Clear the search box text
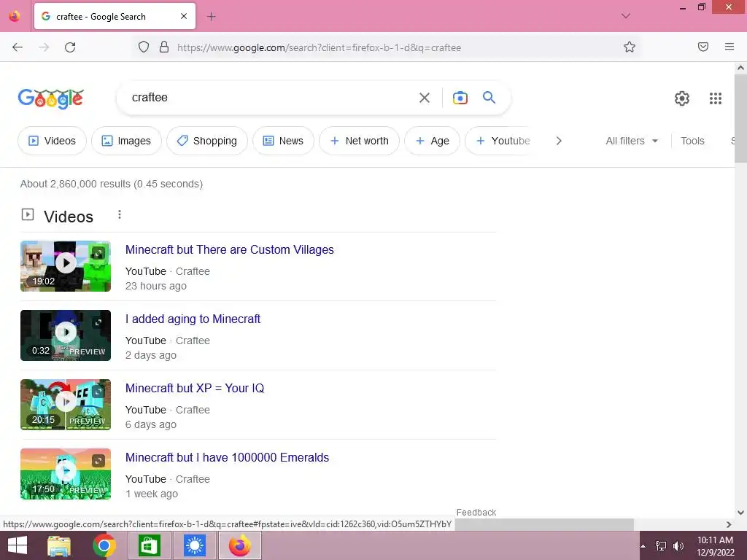This screenshot has width=747, height=560. pos(424,98)
